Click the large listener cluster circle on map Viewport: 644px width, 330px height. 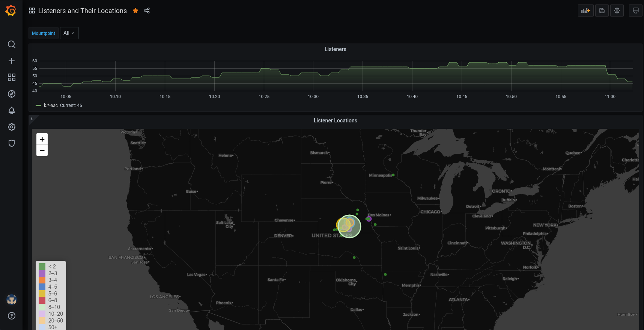pos(349,226)
